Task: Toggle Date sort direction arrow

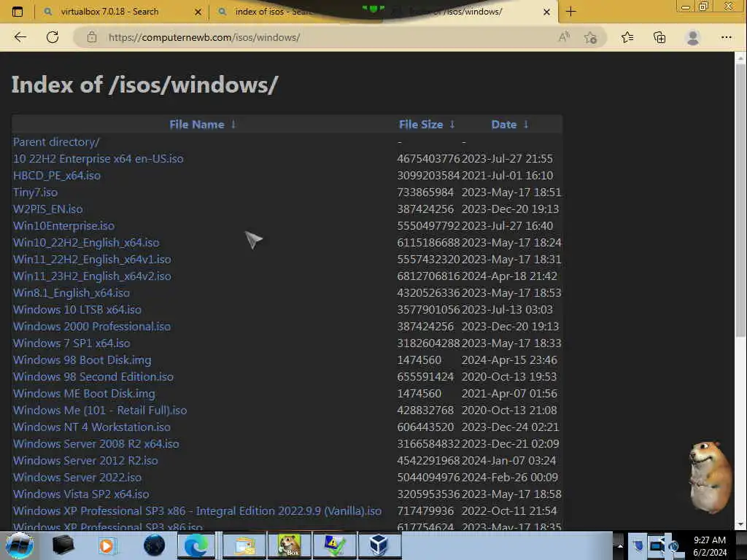Action: [526, 124]
